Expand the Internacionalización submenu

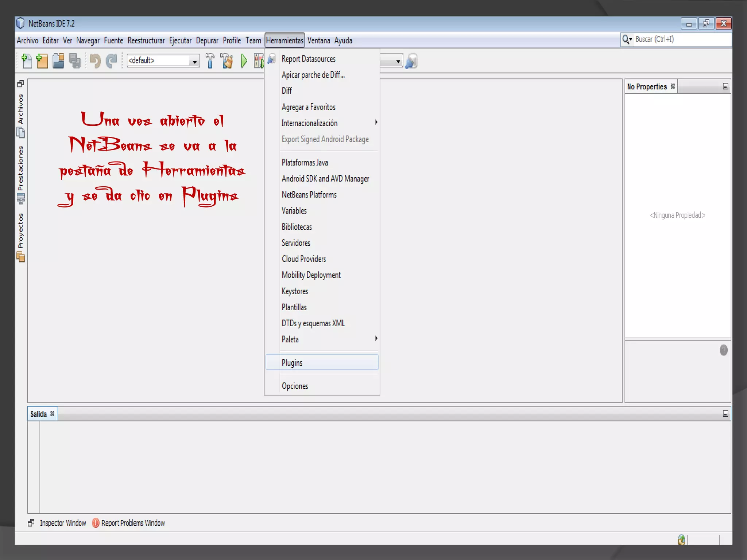[x=376, y=122]
